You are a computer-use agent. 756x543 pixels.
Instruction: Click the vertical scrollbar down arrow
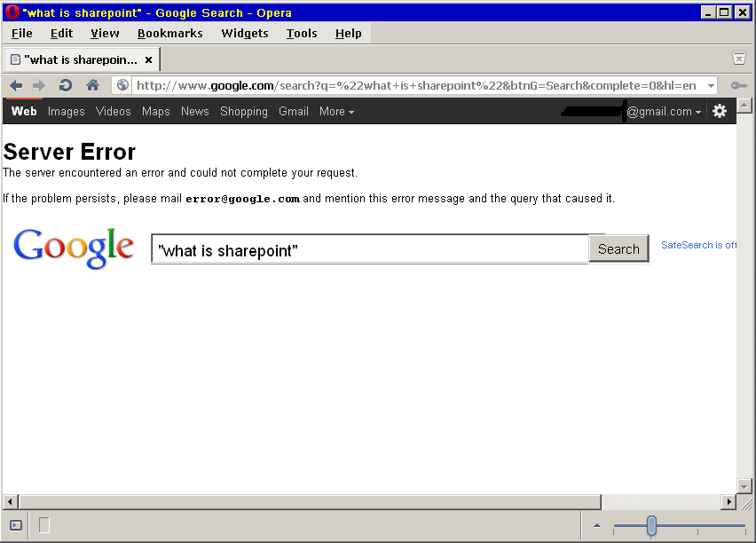pyautogui.click(x=744, y=486)
